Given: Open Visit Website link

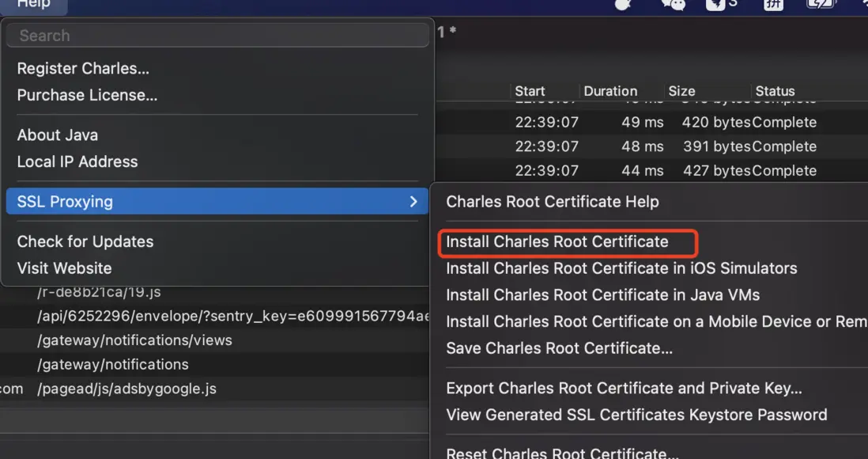Looking at the screenshot, I should point(64,268).
